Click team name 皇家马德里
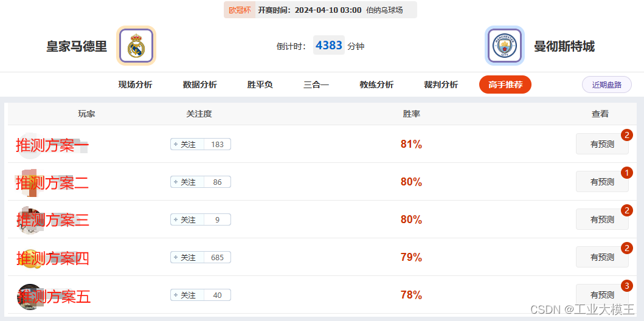Screen dimensions: 644x321 point(77,46)
